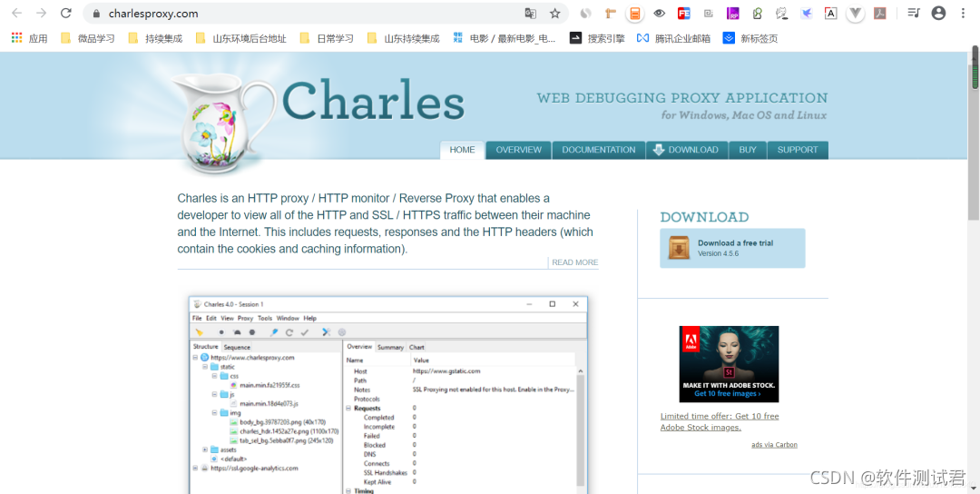Viewport: 980px width, 494px height.
Task: Open the 腾讯企业邮箱 bookmark
Action: pos(673,38)
